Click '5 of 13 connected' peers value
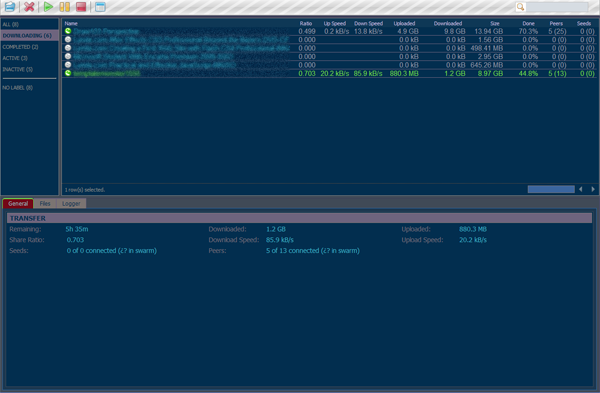This screenshot has width=600, height=393. [313, 251]
